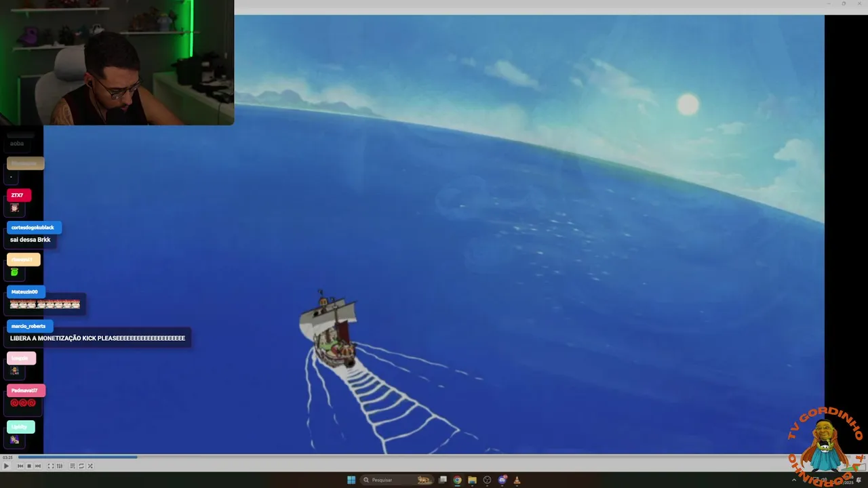The image size is (868, 488).
Task: Click chat username Mateuzin00
Action: click(x=24, y=292)
